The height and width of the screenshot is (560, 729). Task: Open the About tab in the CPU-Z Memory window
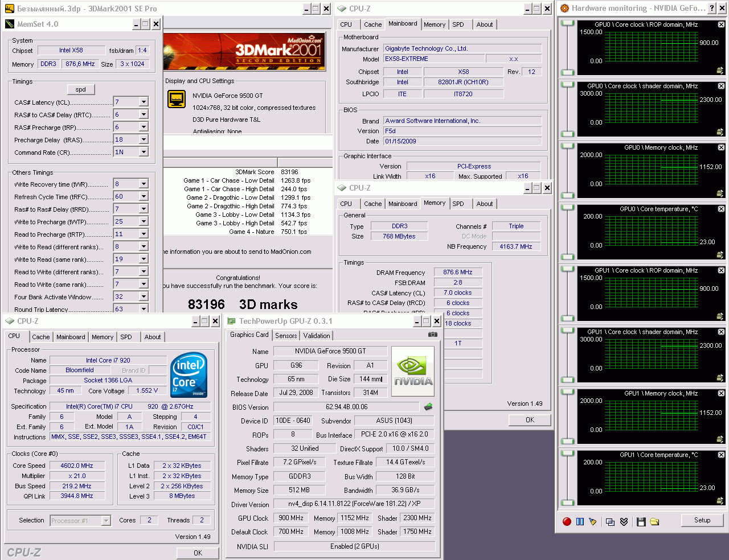[485, 204]
